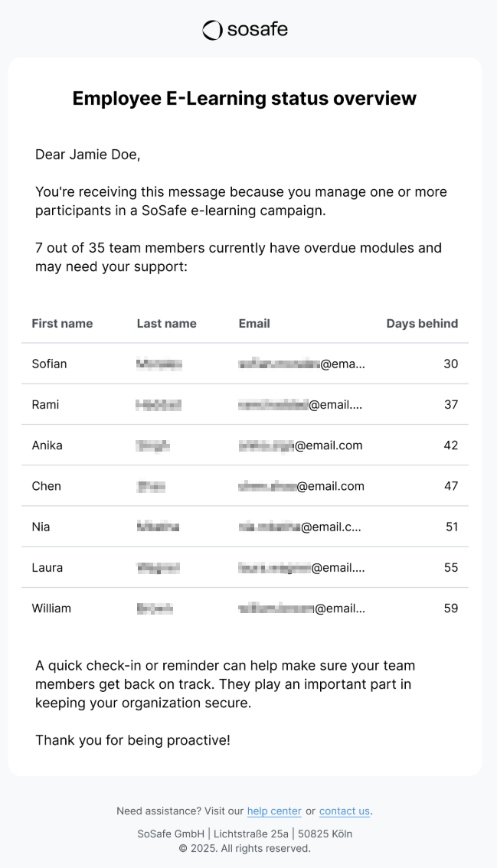
Task: Click Chen's email address
Action: [301, 486]
